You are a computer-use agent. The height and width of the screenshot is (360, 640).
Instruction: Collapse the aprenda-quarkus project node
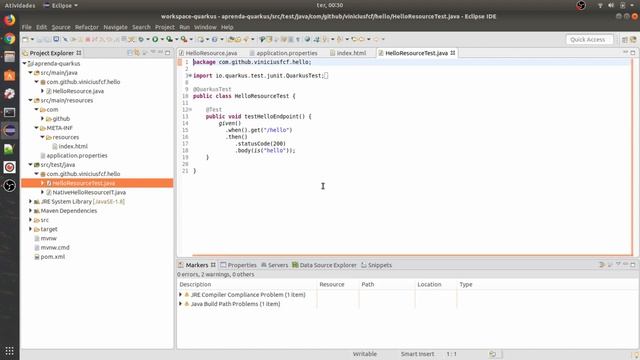click(24, 63)
